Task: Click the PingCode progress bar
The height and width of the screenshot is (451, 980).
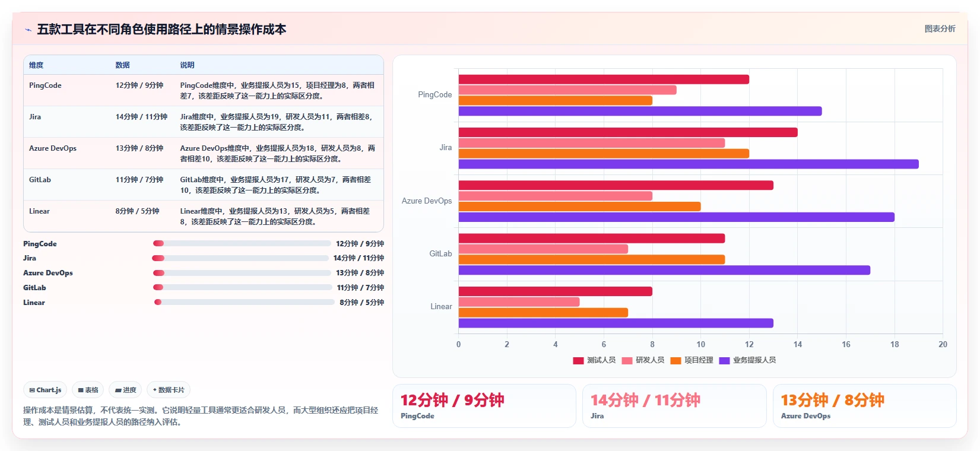Action: [x=242, y=243]
